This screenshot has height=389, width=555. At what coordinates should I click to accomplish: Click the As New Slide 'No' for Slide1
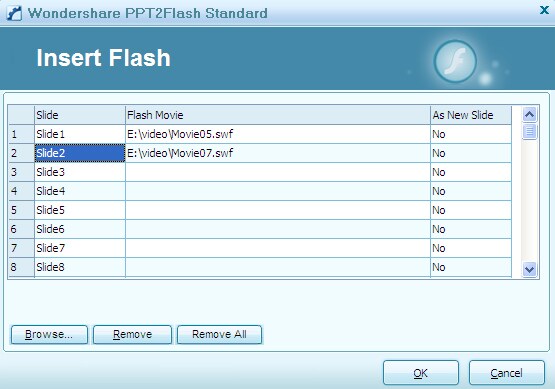coord(471,134)
